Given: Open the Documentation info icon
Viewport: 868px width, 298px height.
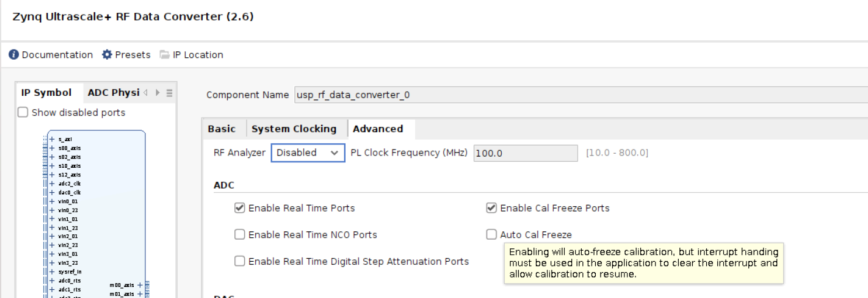Looking at the screenshot, I should pyautogui.click(x=14, y=54).
